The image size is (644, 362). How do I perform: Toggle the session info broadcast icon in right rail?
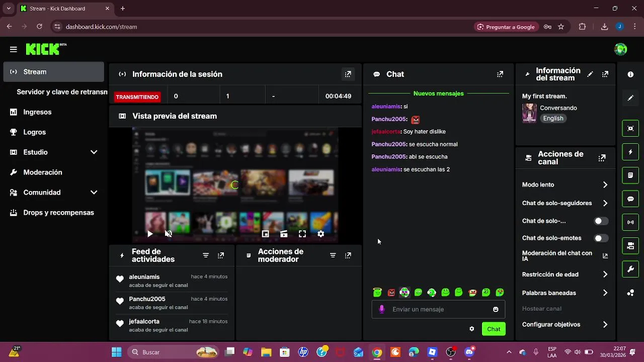click(x=630, y=222)
